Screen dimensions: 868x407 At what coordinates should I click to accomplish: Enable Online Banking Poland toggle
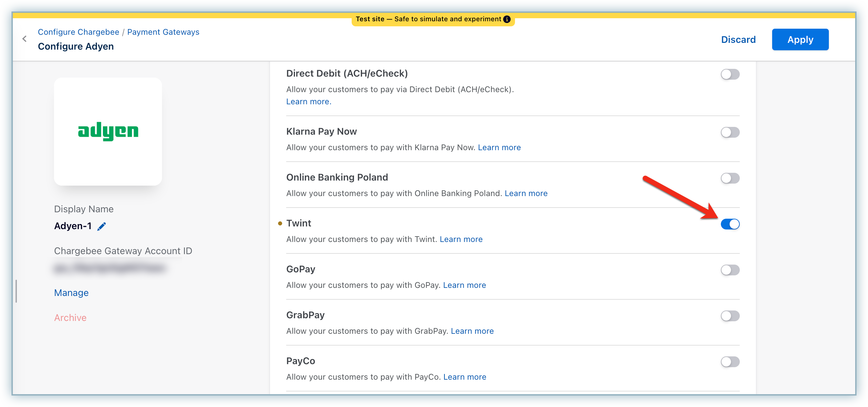coord(730,178)
